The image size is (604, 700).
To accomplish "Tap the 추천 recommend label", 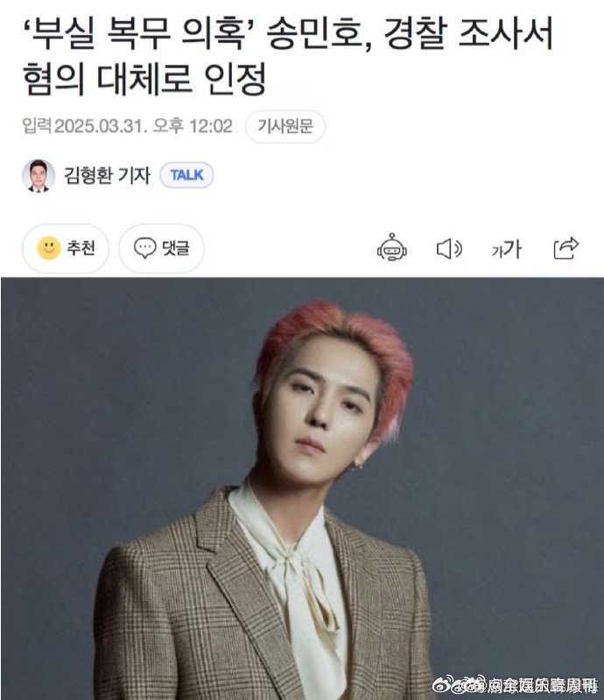I will tap(81, 248).
